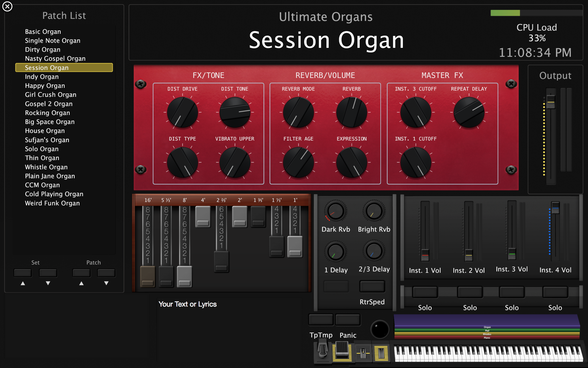The width and height of the screenshot is (588, 368).
Task: Close the window with the X icon
Action: tap(7, 7)
